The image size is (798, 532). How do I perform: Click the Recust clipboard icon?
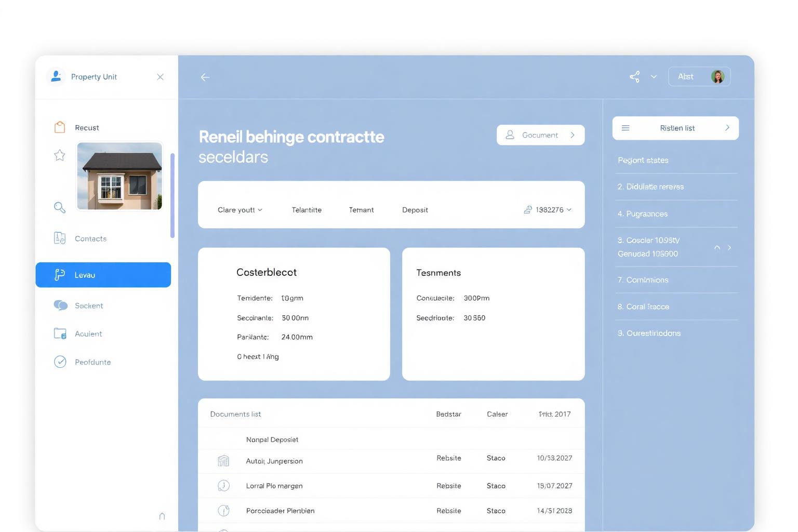[x=60, y=127]
